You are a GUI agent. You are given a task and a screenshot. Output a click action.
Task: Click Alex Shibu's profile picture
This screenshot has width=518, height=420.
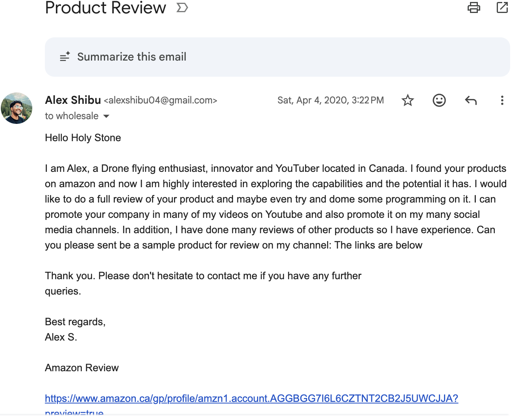(17, 108)
